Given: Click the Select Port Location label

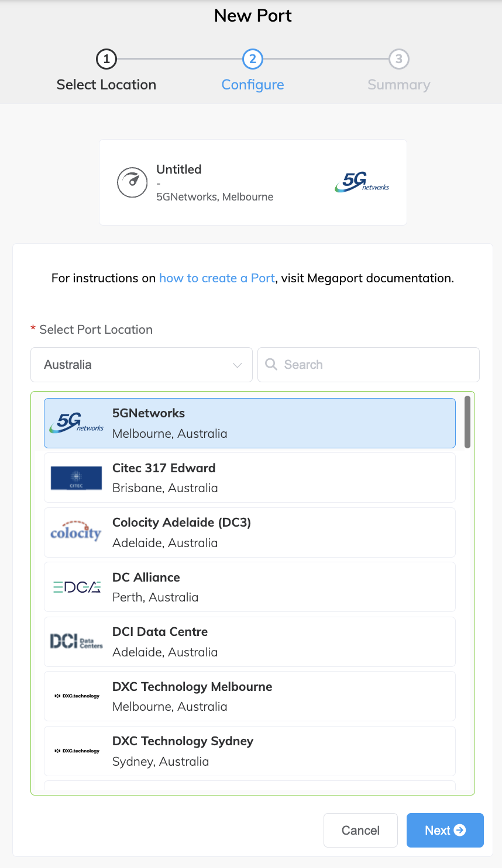Looking at the screenshot, I should [96, 330].
